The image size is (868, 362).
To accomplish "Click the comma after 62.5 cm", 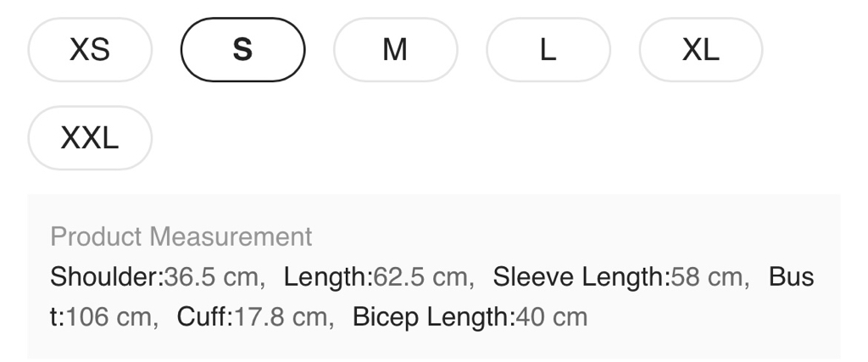I will pyautogui.click(x=470, y=281).
